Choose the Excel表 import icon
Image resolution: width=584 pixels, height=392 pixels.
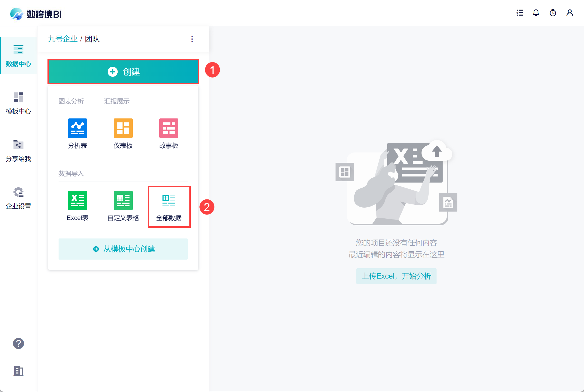coord(77,201)
